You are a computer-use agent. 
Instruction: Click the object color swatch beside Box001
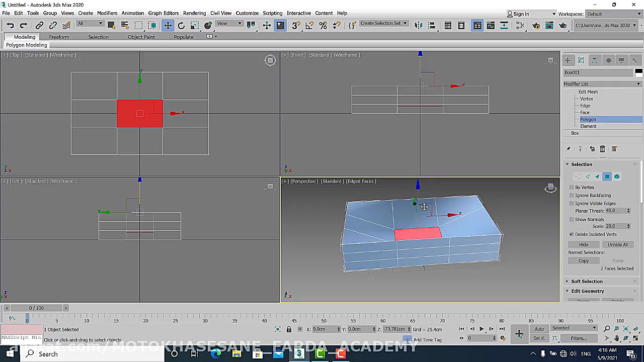click(x=638, y=72)
